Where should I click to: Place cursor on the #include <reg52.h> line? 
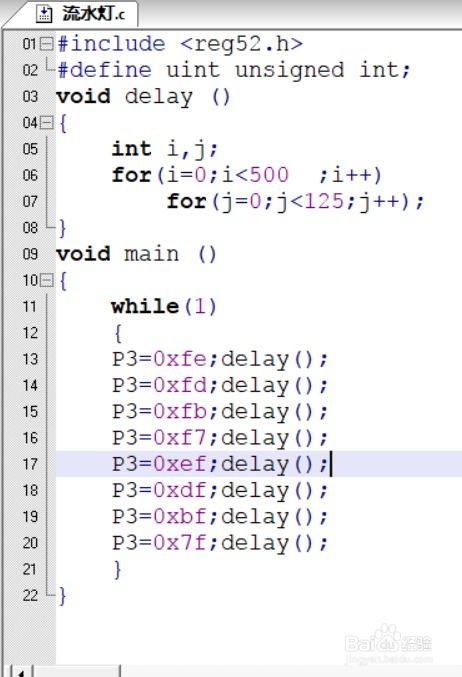tap(180, 44)
